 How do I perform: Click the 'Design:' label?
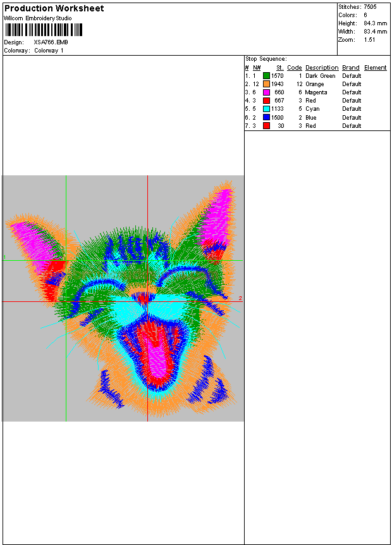click(14, 42)
